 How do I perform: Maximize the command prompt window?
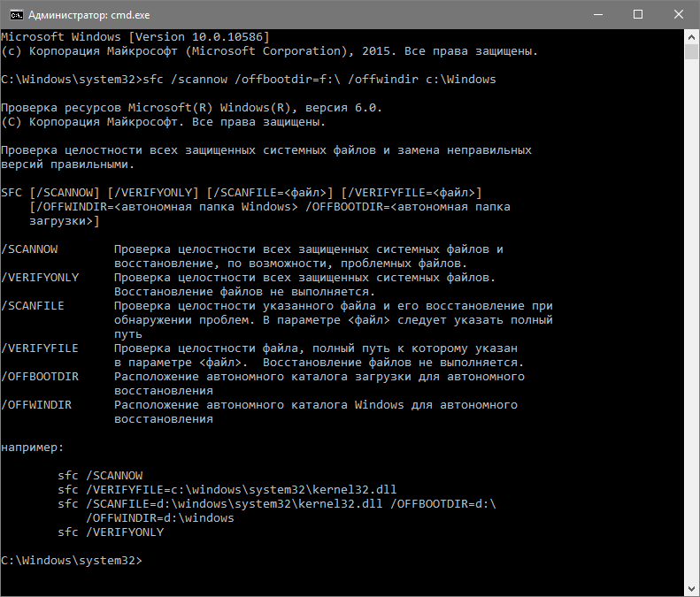[635, 14]
